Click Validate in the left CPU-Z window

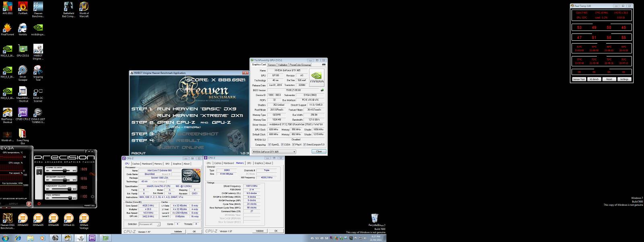pyautogui.click(x=178, y=232)
